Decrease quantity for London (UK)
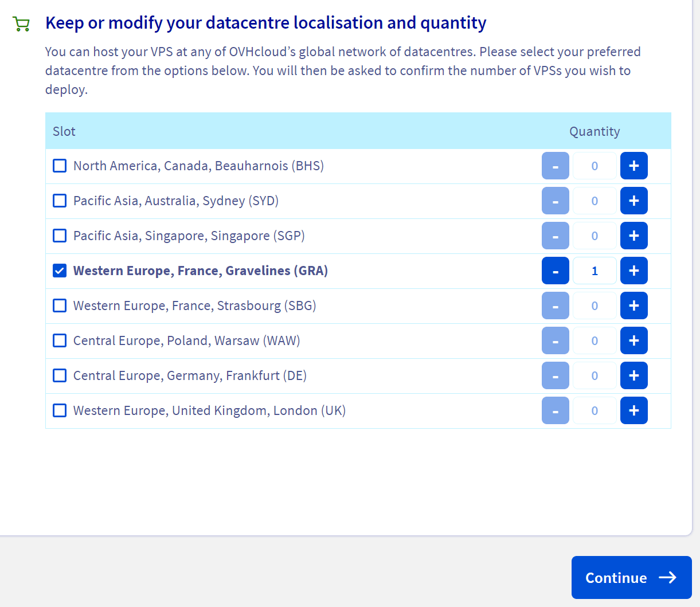 pos(556,410)
